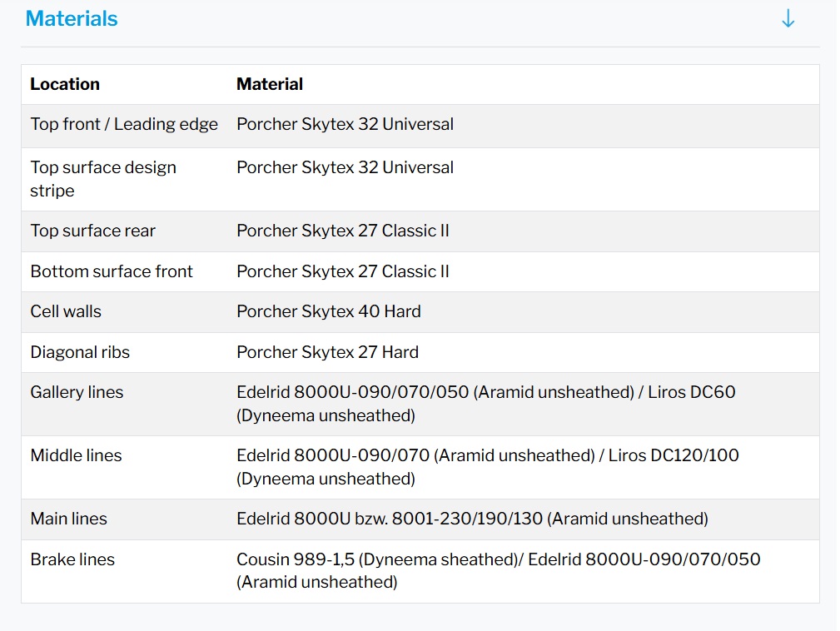Select the Gallery lines row label
The width and height of the screenshot is (840, 631).
(x=77, y=392)
